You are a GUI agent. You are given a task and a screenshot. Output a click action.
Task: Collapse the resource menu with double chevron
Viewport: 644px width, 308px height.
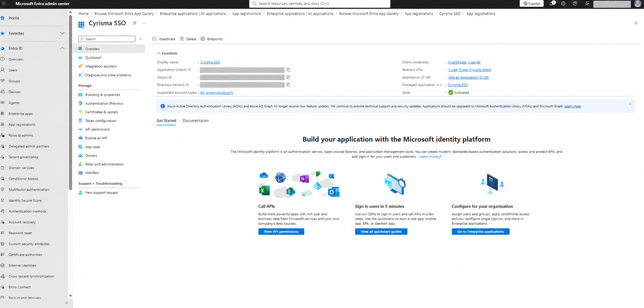pos(141,39)
